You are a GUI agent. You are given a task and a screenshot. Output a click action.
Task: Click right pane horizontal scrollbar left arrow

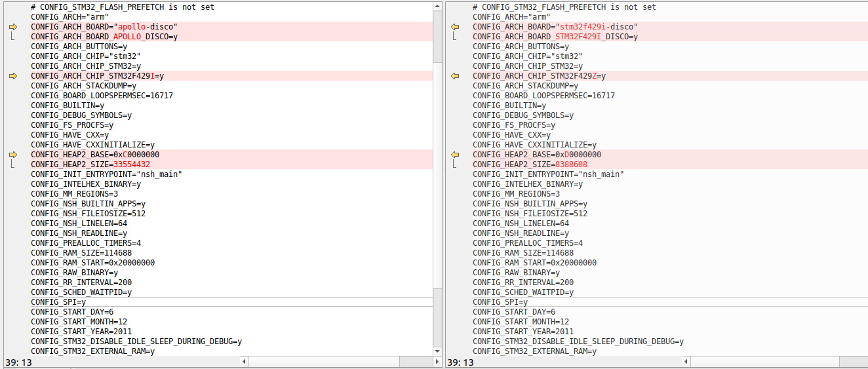coord(686,361)
